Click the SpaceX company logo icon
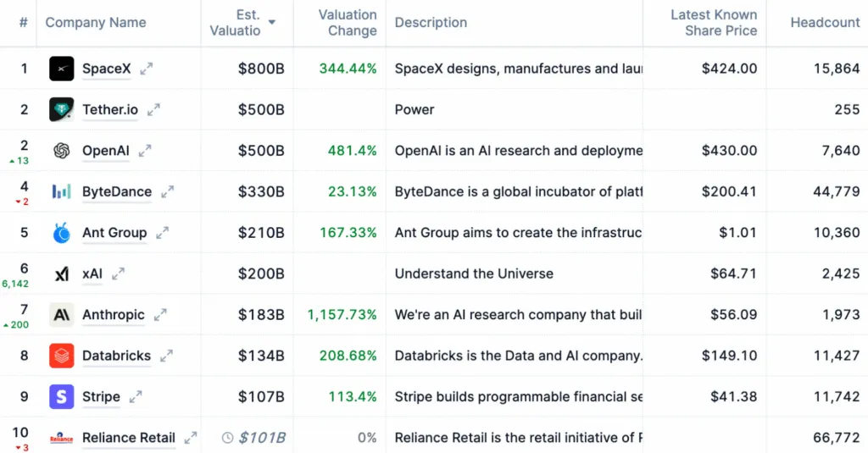868x453 pixels. point(62,69)
